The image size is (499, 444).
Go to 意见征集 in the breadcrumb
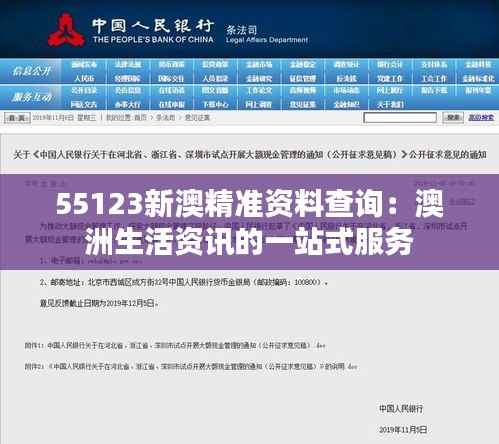(197, 118)
